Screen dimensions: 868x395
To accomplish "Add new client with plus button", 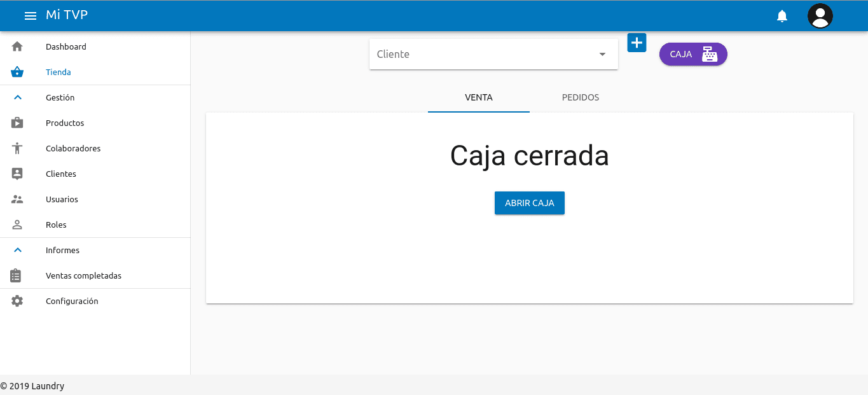I will point(637,43).
